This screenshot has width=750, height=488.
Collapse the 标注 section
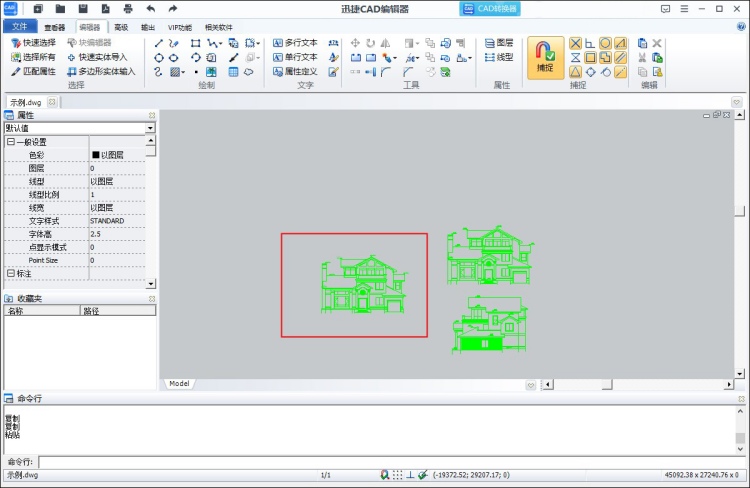click(x=11, y=273)
